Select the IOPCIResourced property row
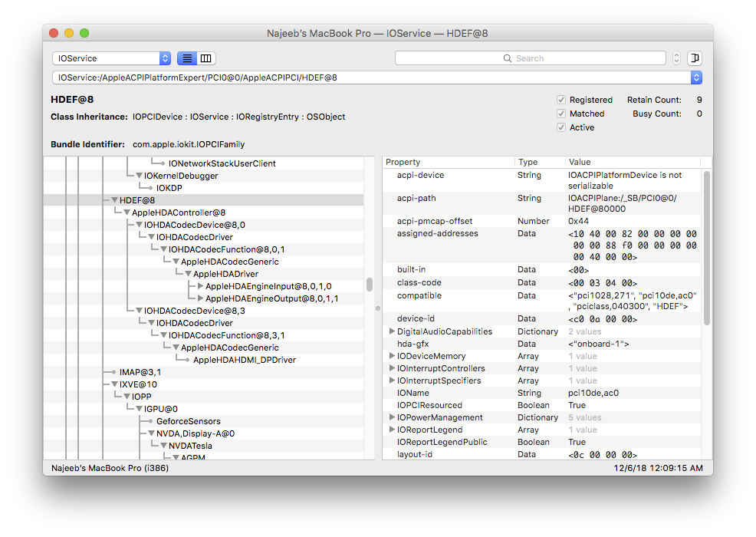Screen dimensions: 756x537 click(x=542, y=405)
